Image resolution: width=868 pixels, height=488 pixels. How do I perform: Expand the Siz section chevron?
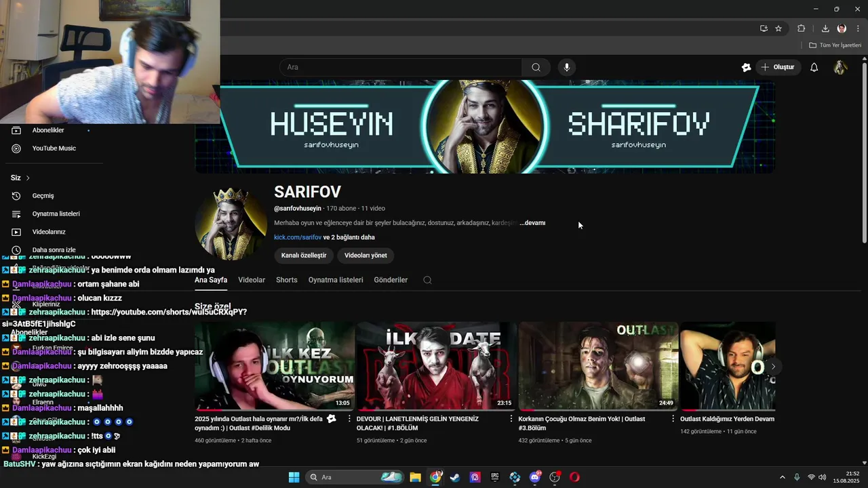click(28, 178)
